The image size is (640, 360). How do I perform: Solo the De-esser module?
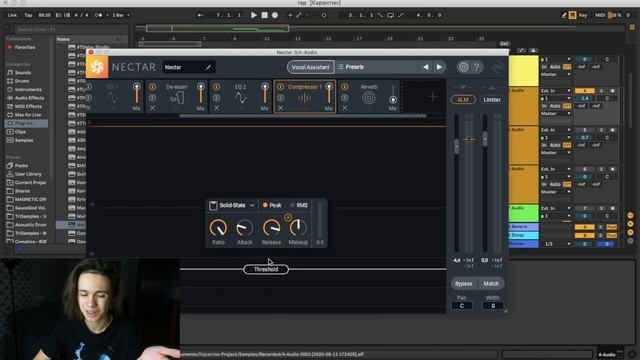152,98
